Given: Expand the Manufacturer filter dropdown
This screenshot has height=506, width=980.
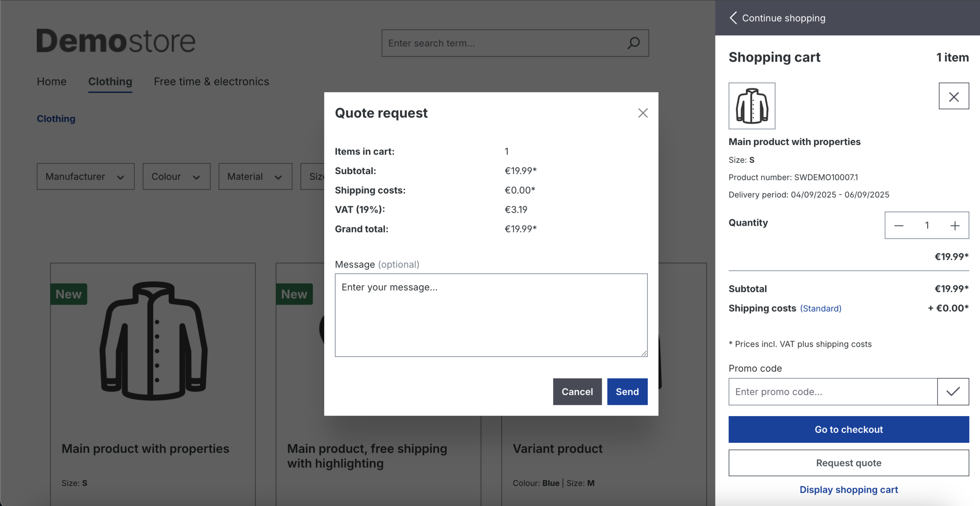Looking at the screenshot, I should coord(85,176).
